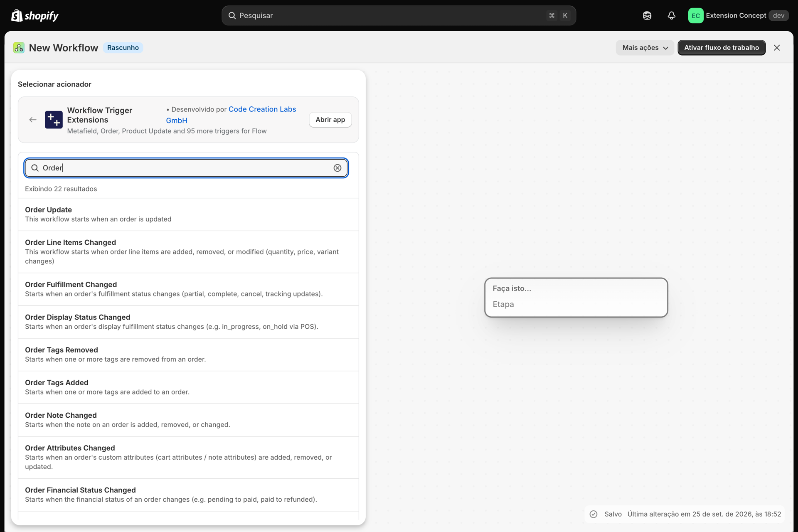Clear the Order search text

tap(337, 168)
